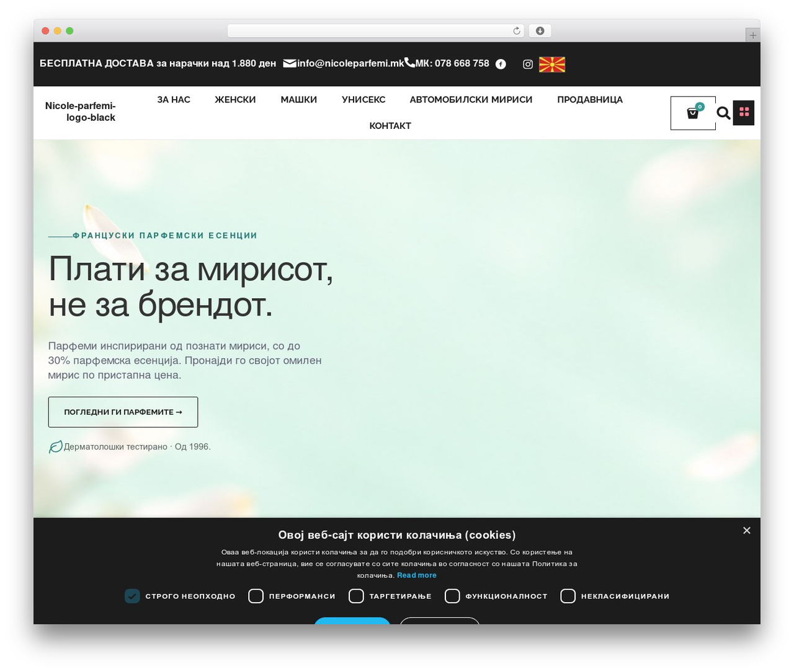794x672 pixels.
Task: Go to the МАШКИ category
Action: (298, 100)
